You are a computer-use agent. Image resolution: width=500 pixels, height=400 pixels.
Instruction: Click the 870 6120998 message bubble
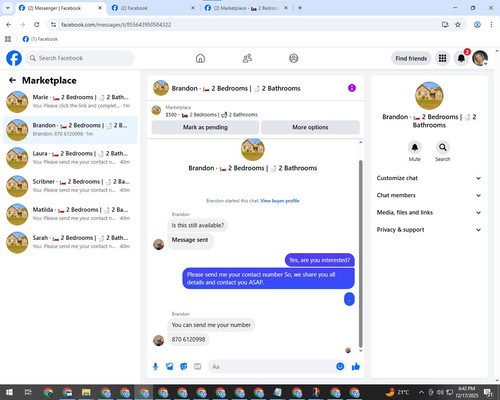coord(188,339)
